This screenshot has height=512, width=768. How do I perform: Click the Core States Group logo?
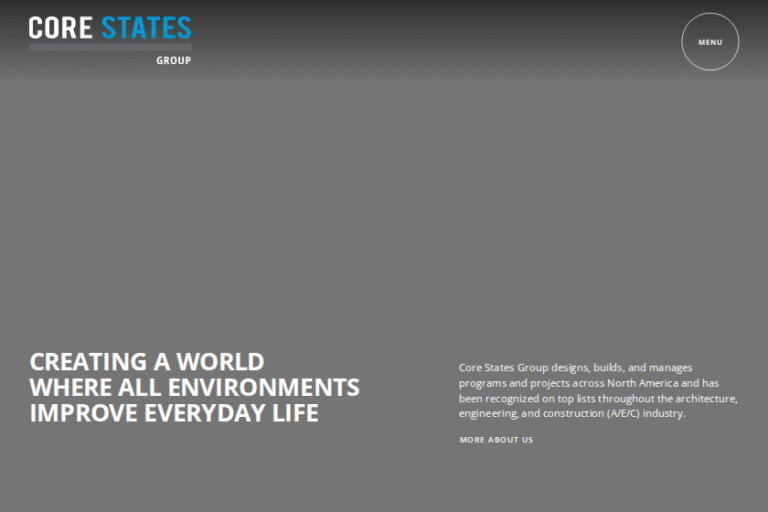click(x=110, y=38)
